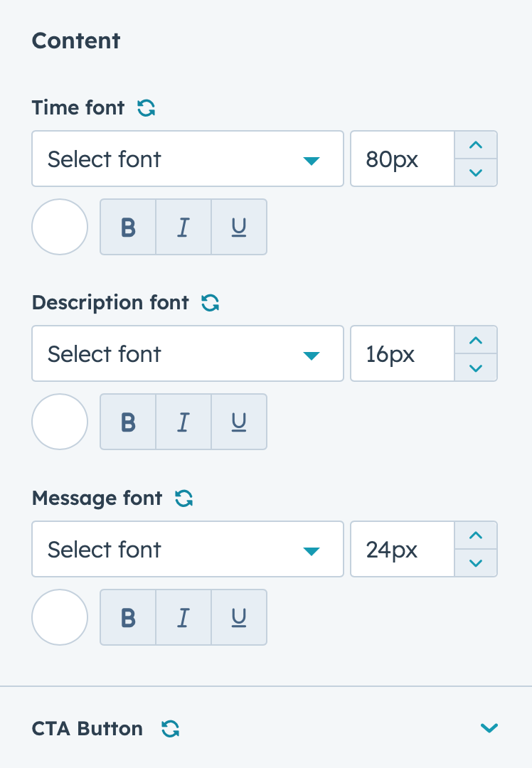This screenshot has width=532, height=768.
Task: Open the Message font color swatch
Action: (x=60, y=617)
